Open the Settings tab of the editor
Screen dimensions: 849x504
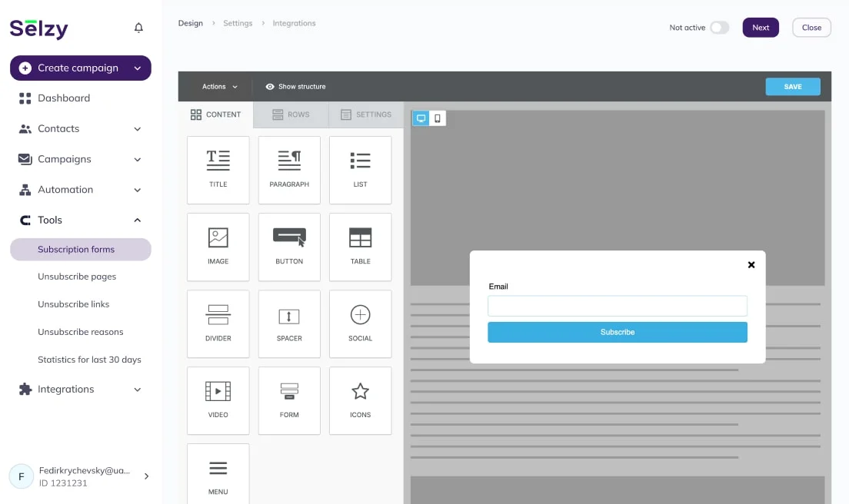point(366,114)
